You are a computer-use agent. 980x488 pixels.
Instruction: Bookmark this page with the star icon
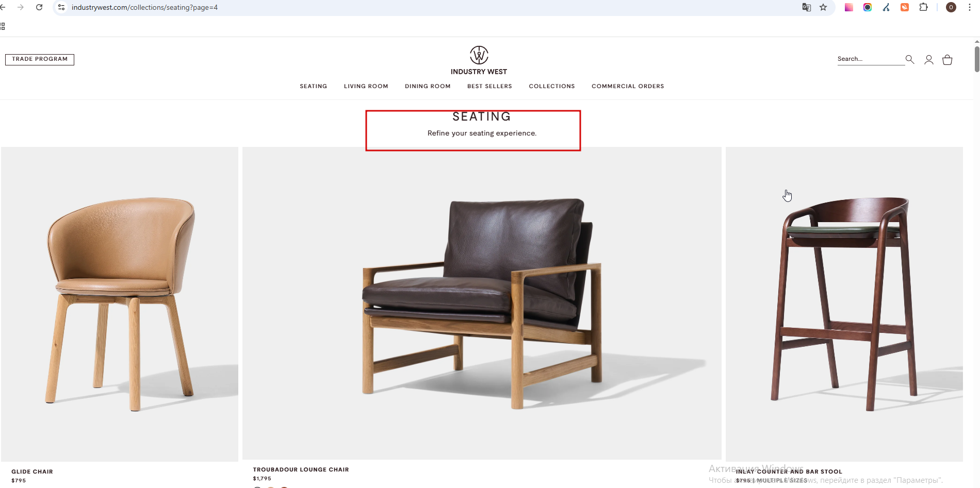point(823,7)
